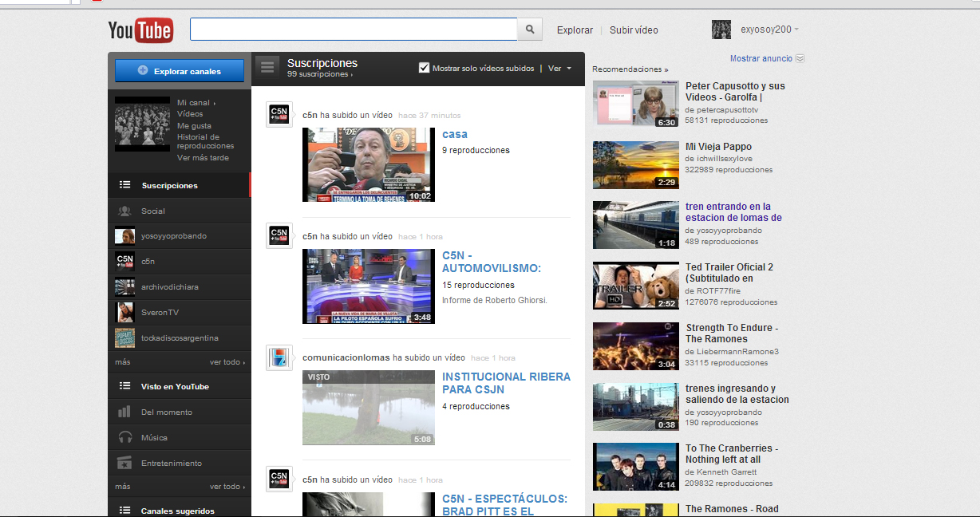This screenshot has width=980, height=517.
Task: Open the Subir vídeo link
Action: (x=634, y=30)
